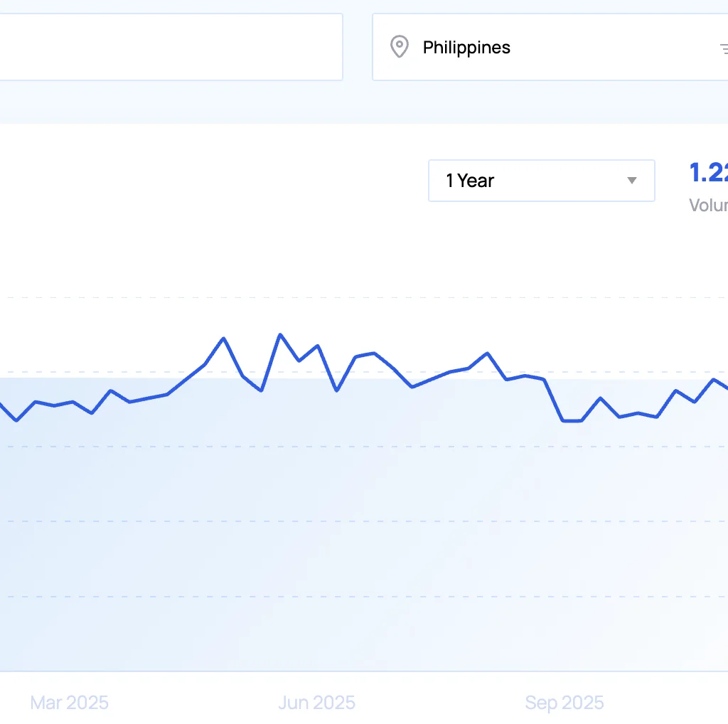Click the map pin location icon
Screen dimensions: 728x724
click(x=399, y=47)
